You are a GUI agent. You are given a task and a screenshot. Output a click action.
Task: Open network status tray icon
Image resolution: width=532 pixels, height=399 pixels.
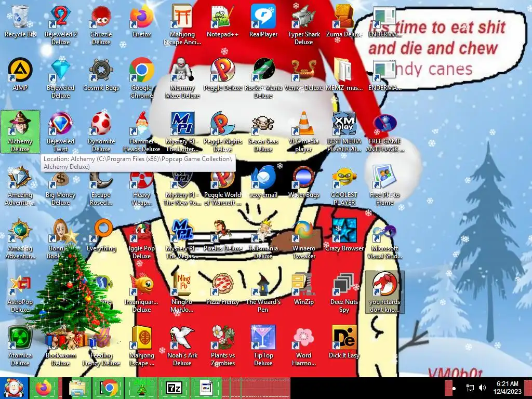[x=470, y=388]
